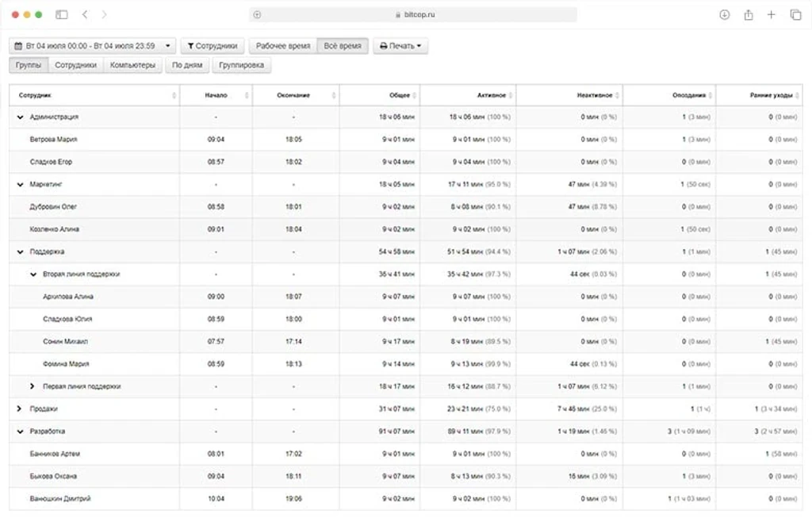The width and height of the screenshot is (812, 522).
Task: Collapse the Вторая линия поддержки subgroup
Action: pyautogui.click(x=33, y=274)
